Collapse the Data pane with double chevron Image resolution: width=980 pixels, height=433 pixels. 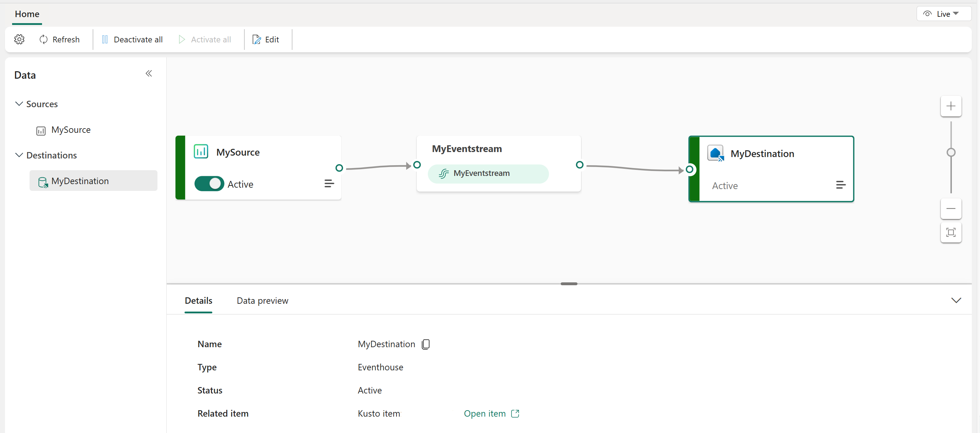coord(149,74)
